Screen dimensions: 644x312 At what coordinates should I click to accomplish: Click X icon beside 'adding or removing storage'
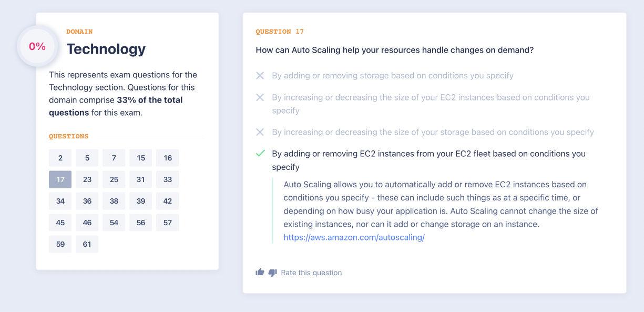pyautogui.click(x=260, y=76)
